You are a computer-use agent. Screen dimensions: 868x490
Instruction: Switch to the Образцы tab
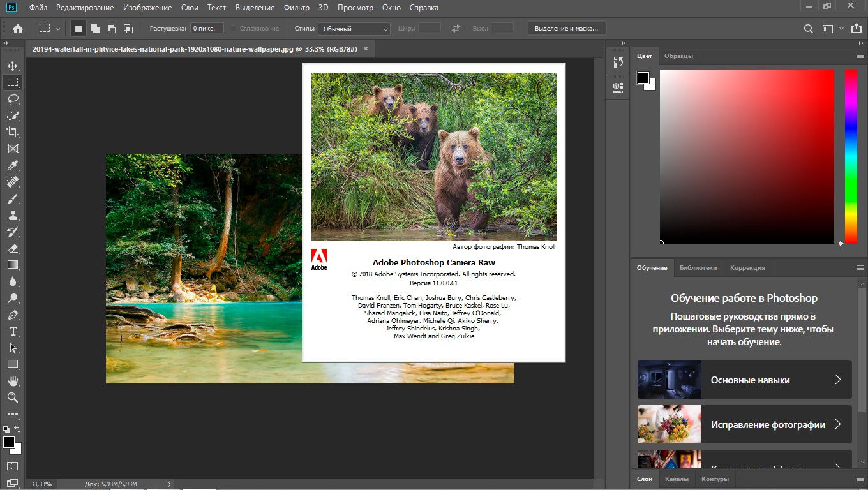click(x=678, y=56)
